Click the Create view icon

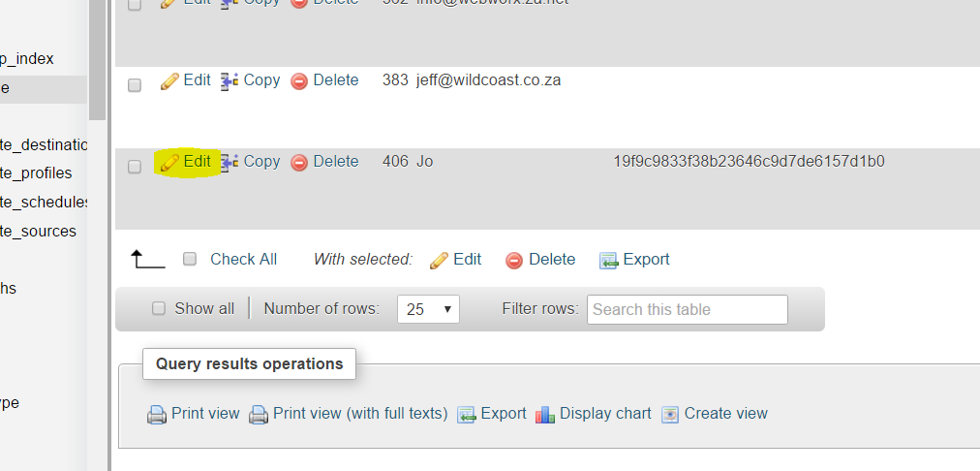[670, 415]
